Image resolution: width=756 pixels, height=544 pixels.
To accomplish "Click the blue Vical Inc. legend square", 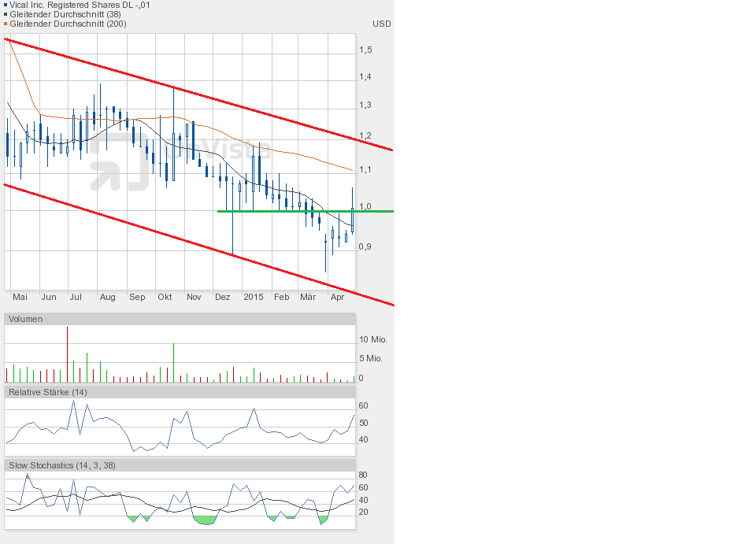I will click(x=6, y=6).
